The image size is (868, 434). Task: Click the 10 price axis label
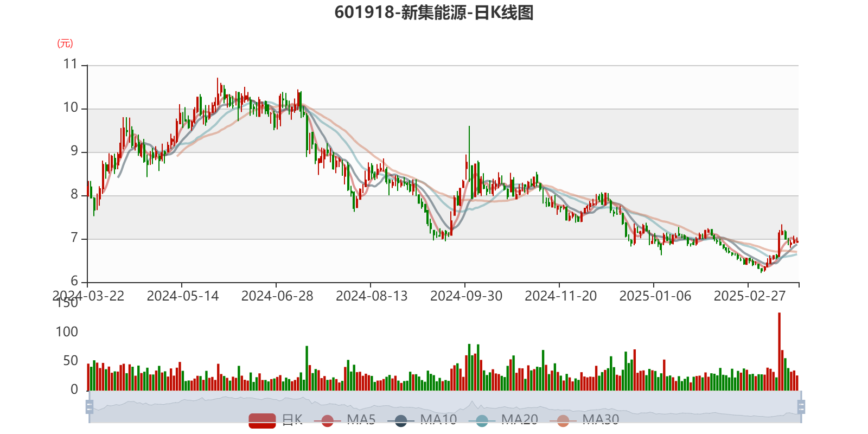(x=71, y=108)
